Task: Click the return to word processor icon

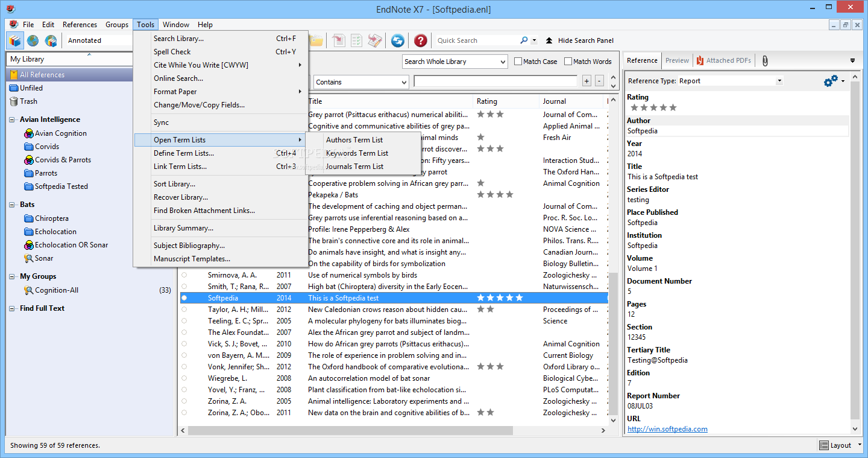Action: (375, 40)
